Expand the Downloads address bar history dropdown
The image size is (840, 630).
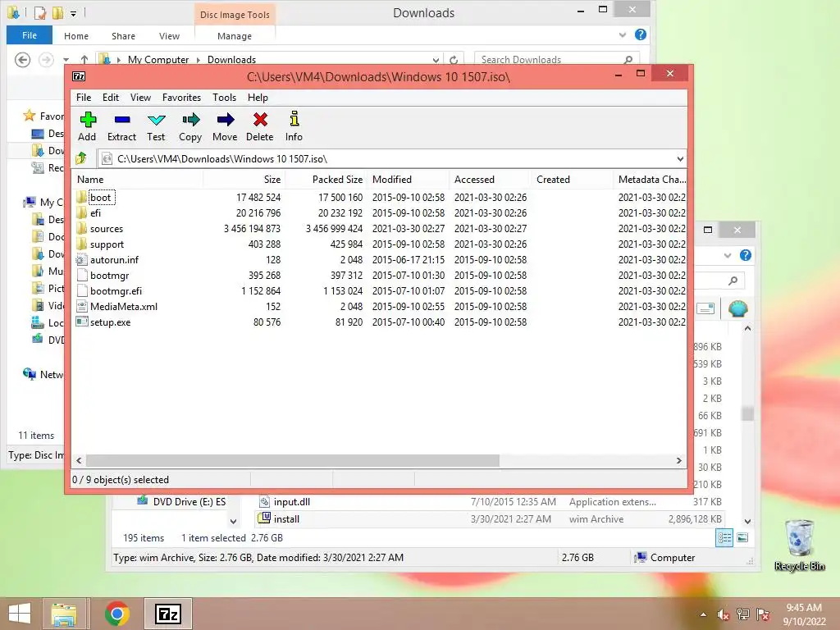(x=436, y=60)
